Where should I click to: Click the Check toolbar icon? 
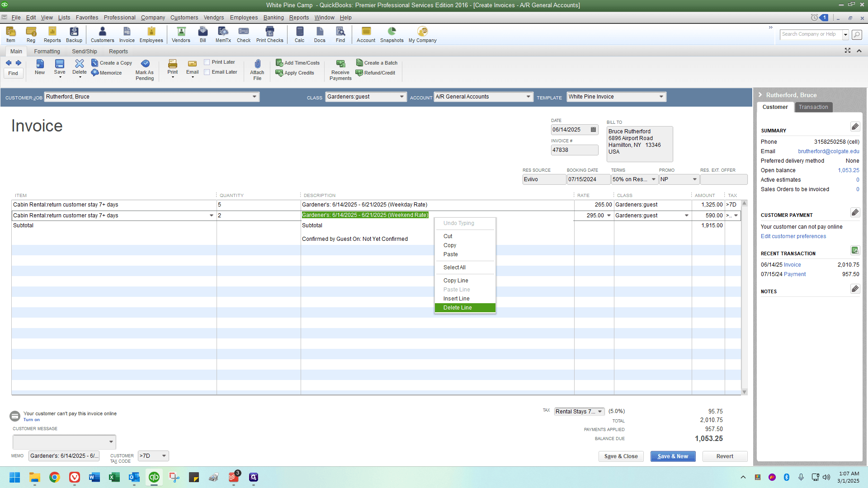tap(244, 34)
